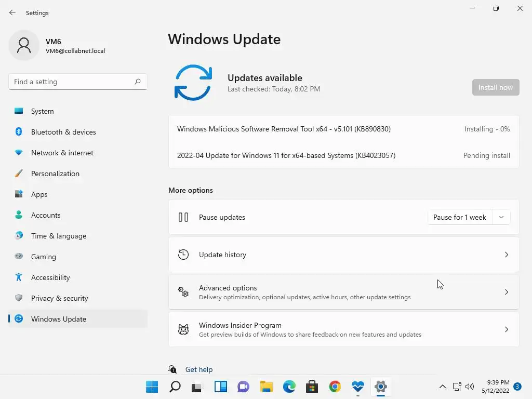Screen dimensions: 532x399
Task: Click the Windows Insider Program cat icon
Action: tap(183, 329)
